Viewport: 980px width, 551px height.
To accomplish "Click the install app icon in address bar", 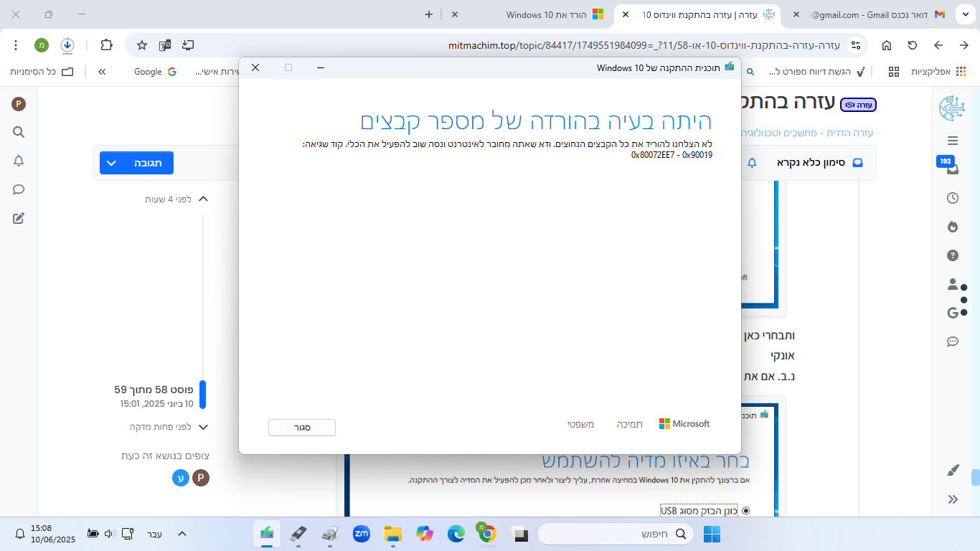I will click(188, 45).
